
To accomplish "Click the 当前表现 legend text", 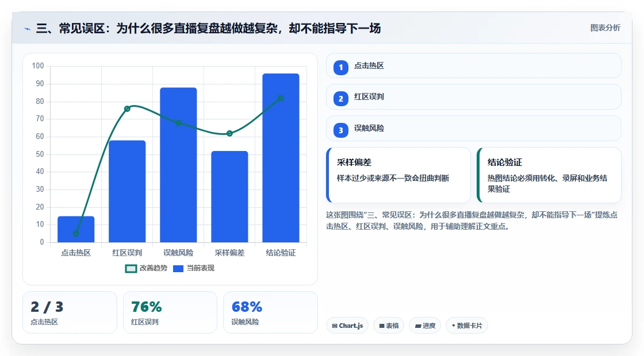I will 201,268.
